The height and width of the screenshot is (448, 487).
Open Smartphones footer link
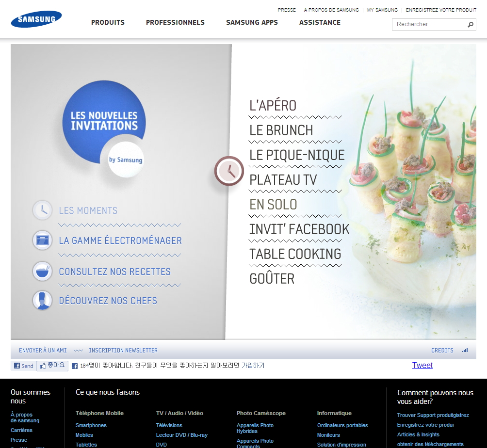pos(91,425)
